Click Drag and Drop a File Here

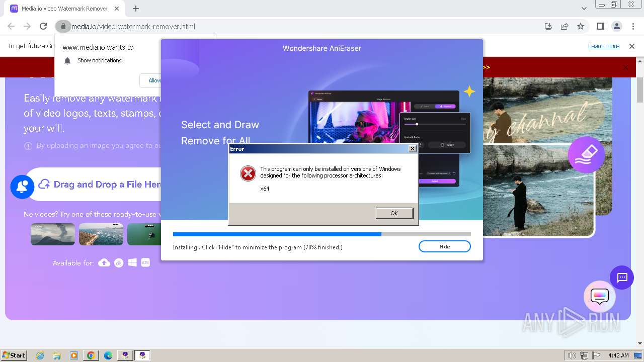pos(107,185)
